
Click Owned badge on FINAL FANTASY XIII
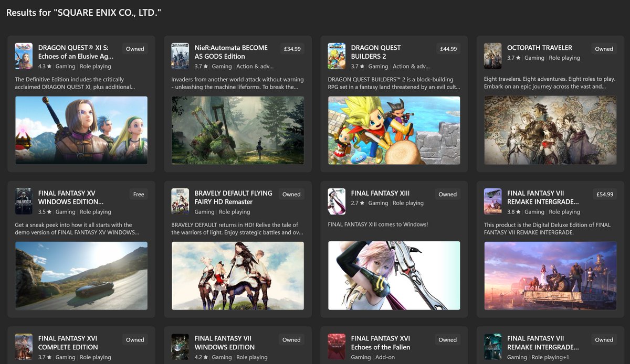(x=448, y=194)
